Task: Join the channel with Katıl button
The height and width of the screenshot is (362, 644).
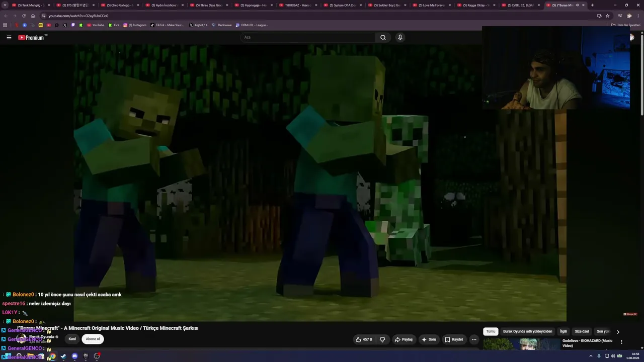Action: (x=72, y=339)
